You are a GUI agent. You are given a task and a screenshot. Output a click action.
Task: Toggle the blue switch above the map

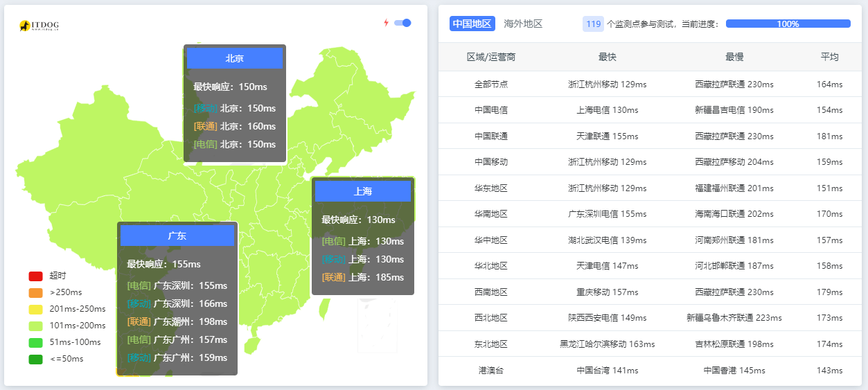(402, 23)
